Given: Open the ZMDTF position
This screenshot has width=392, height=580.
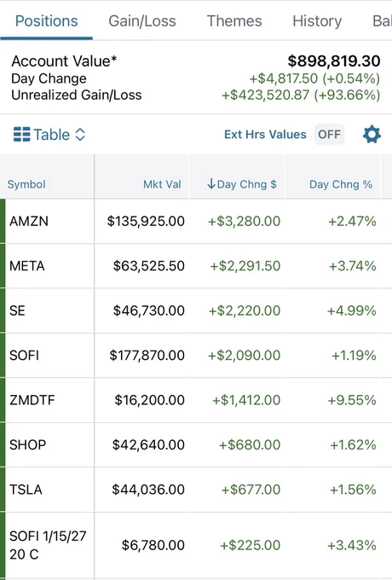Looking at the screenshot, I should click(196, 400).
